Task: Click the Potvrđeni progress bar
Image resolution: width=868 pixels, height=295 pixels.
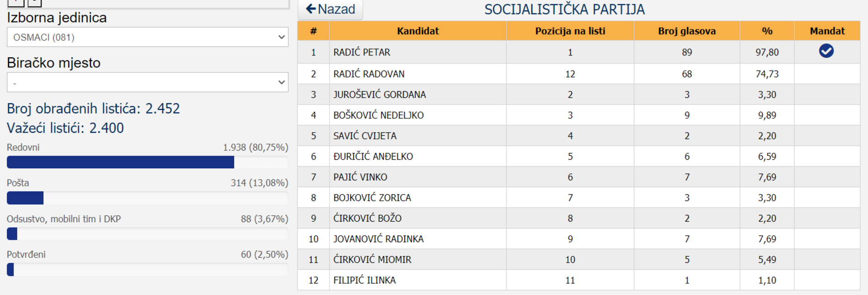Action: tap(147, 270)
